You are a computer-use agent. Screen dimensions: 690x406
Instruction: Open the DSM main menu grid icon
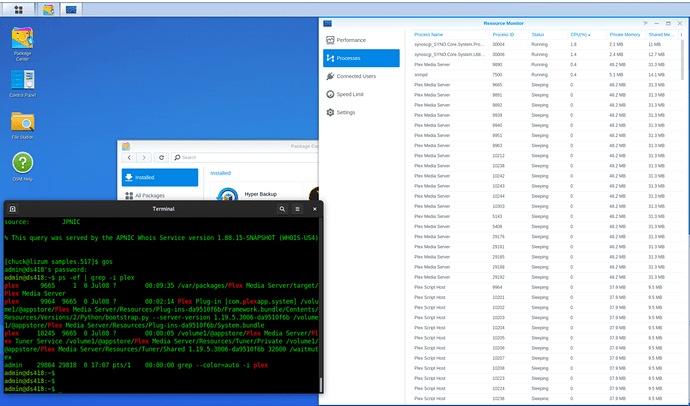tap(18, 9)
